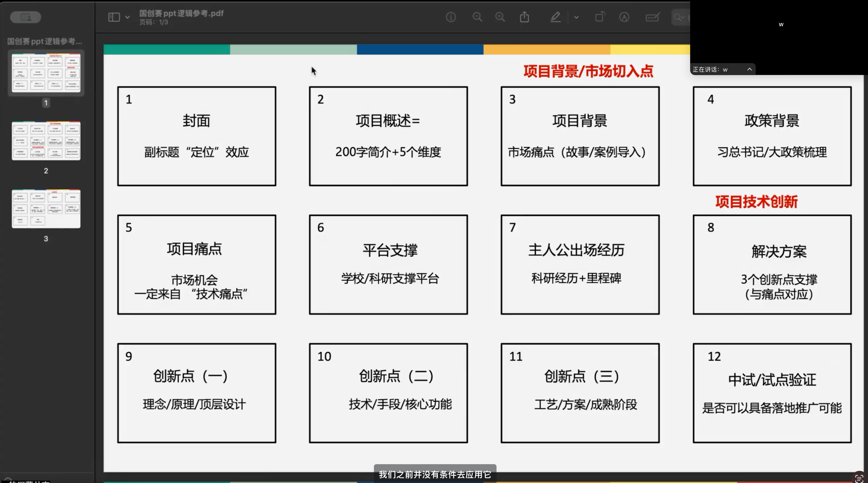
Task: Open the document info inspector
Action: 450,17
